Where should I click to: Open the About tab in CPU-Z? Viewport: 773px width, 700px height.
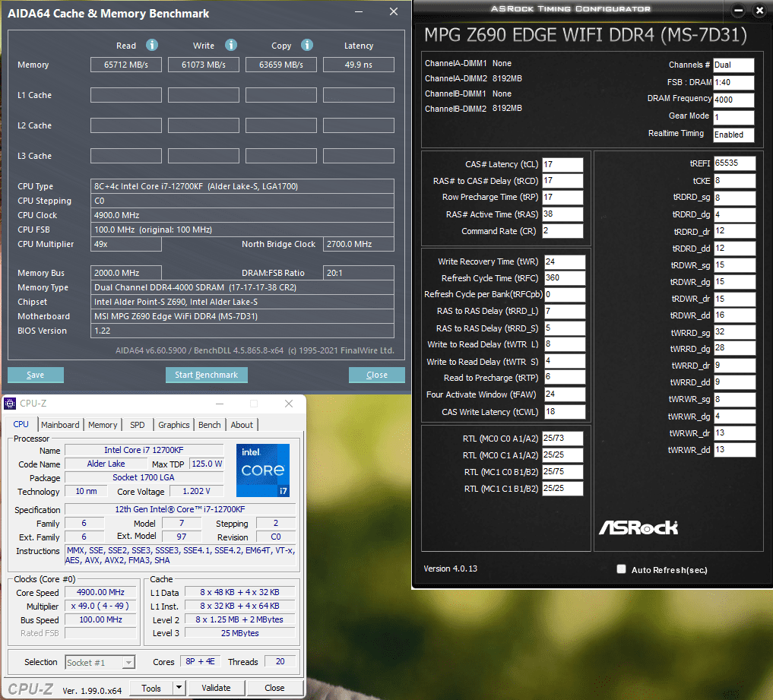242,425
